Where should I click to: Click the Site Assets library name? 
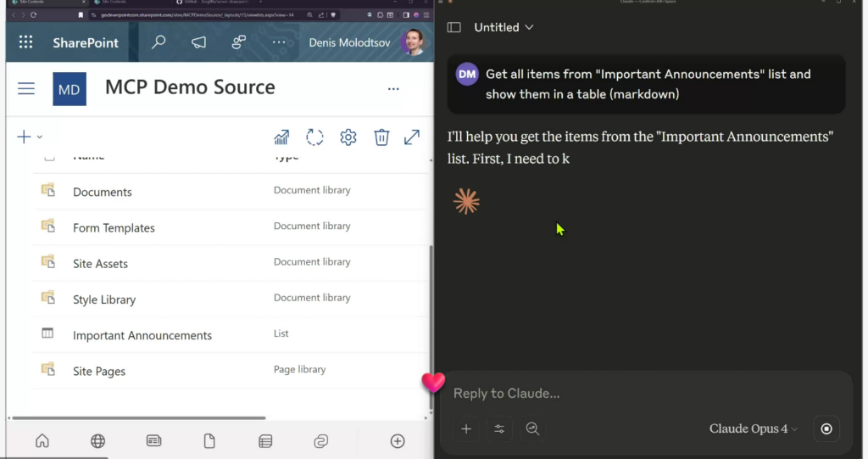pyautogui.click(x=100, y=264)
